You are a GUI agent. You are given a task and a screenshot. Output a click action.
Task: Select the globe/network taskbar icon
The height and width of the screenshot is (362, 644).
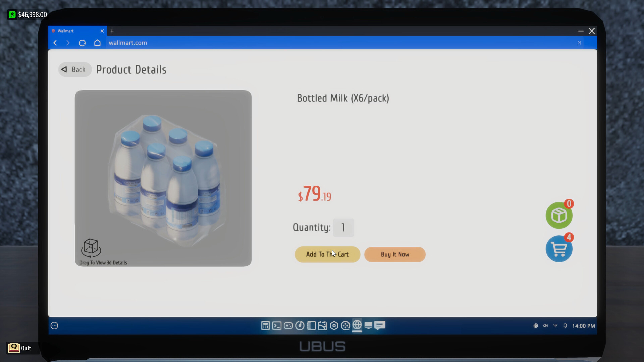357,326
